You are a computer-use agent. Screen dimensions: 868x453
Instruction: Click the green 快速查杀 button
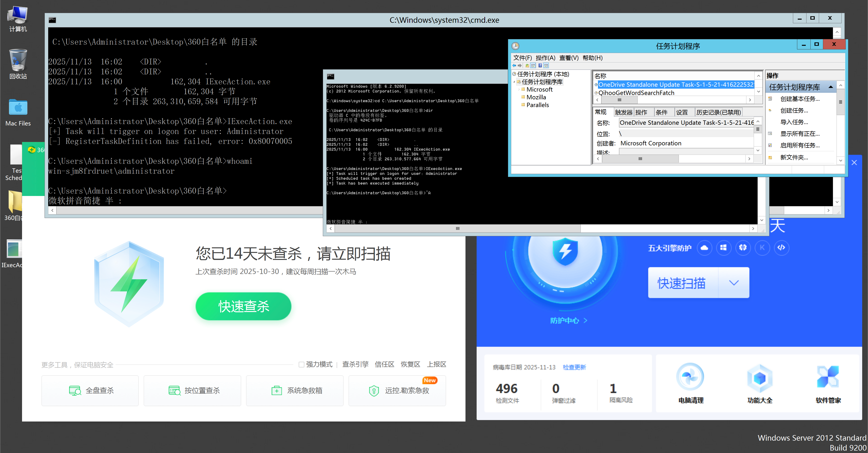coord(243,306)
